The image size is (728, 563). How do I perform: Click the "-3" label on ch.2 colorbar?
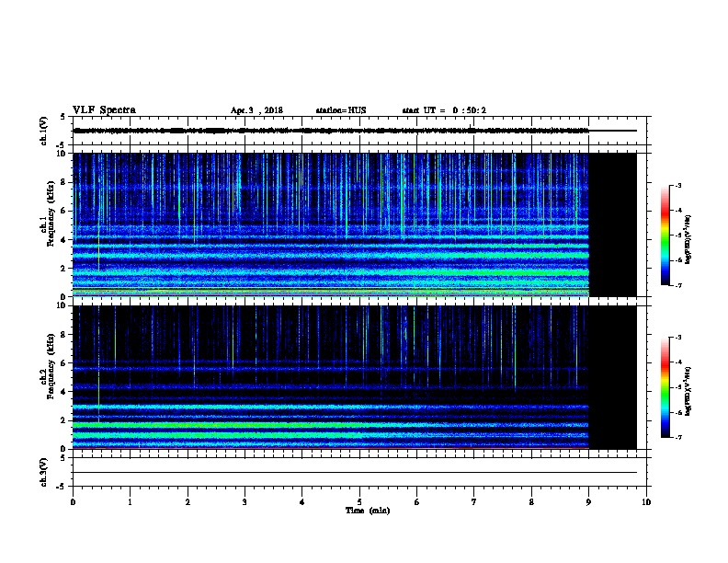pyautogui.click(x=678, y=338)
